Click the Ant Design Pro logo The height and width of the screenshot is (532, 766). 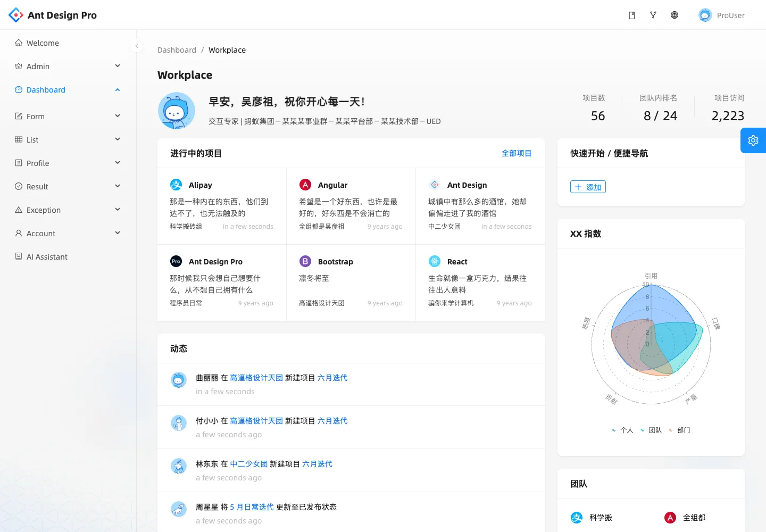pyautogui.click(x=16, y=15)
